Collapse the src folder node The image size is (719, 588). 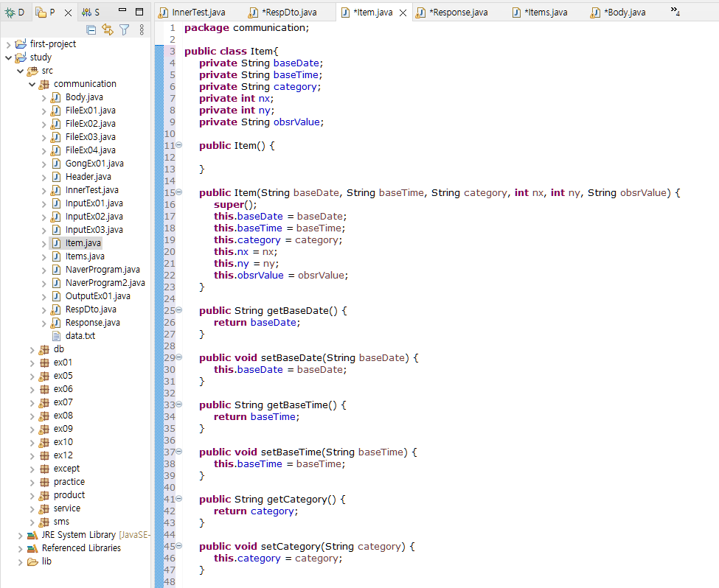pyautogui.click(x=20, y=71)
